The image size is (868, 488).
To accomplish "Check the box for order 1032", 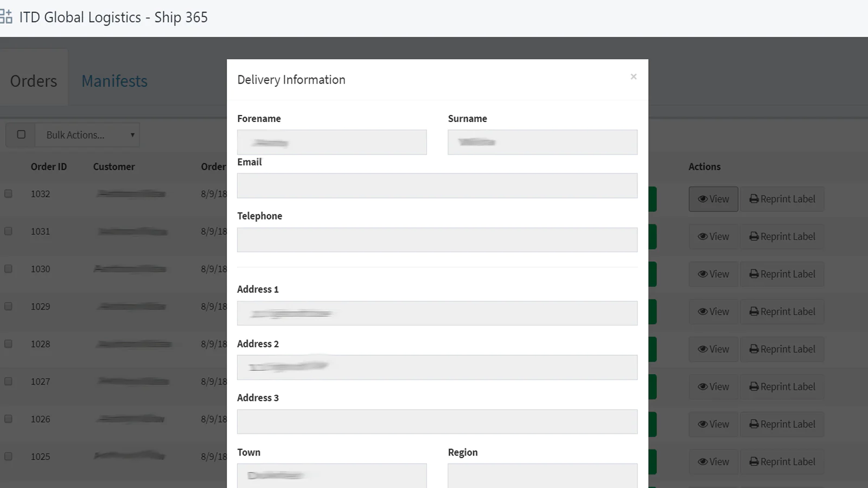I will point(9,194).
